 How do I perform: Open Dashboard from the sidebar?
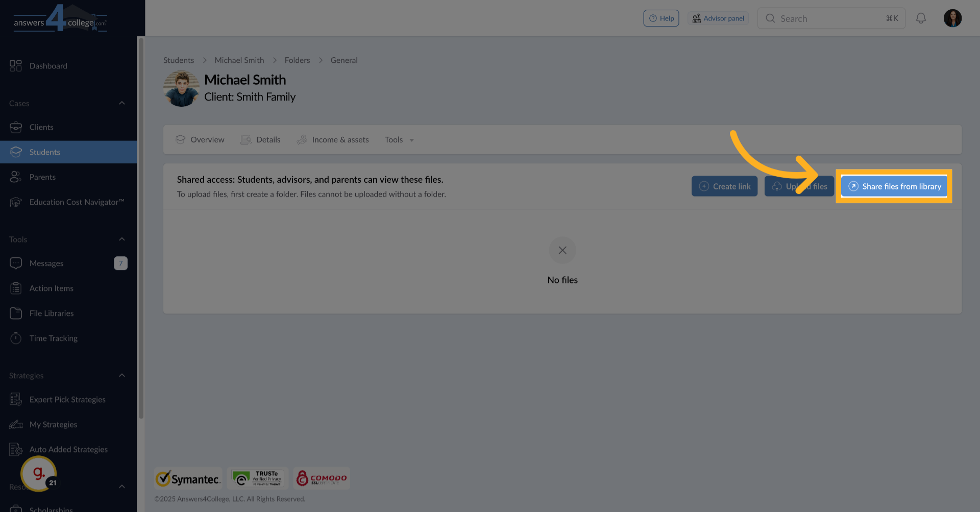pyautogui.click(x=68, y=66)
